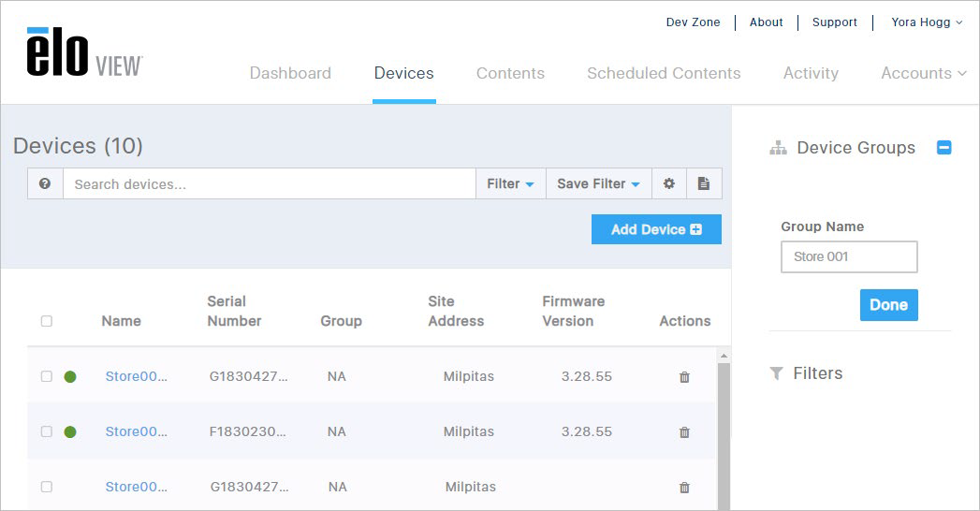The height and width of the screenshot is (511, 980).
Task: Click the Serial Number column header
Action: (234, 311)
